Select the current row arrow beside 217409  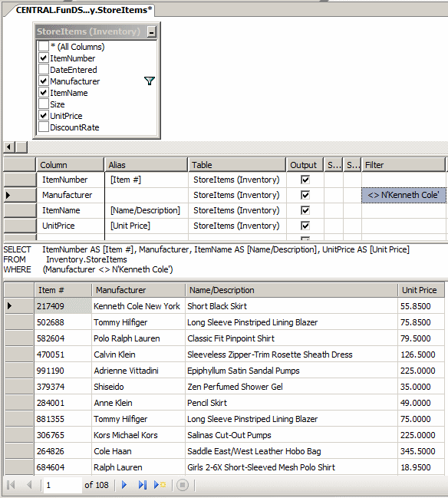(19, 306)
